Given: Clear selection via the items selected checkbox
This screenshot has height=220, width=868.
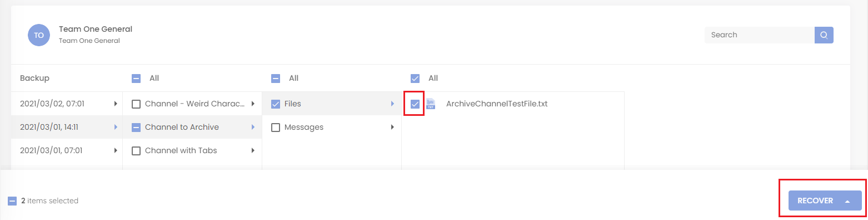Looking at the screenshot, I should coord(12,201).
